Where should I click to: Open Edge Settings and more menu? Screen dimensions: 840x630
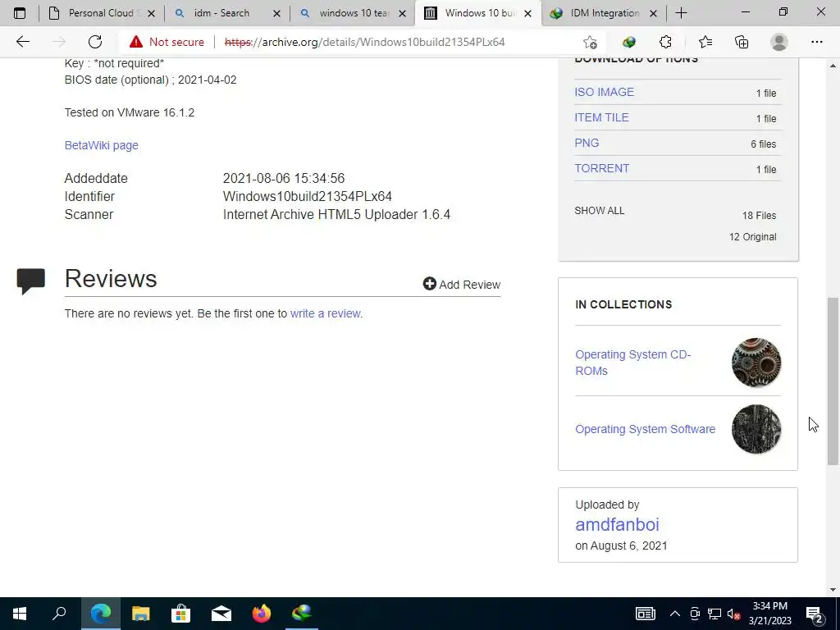[x=816, y=42]
